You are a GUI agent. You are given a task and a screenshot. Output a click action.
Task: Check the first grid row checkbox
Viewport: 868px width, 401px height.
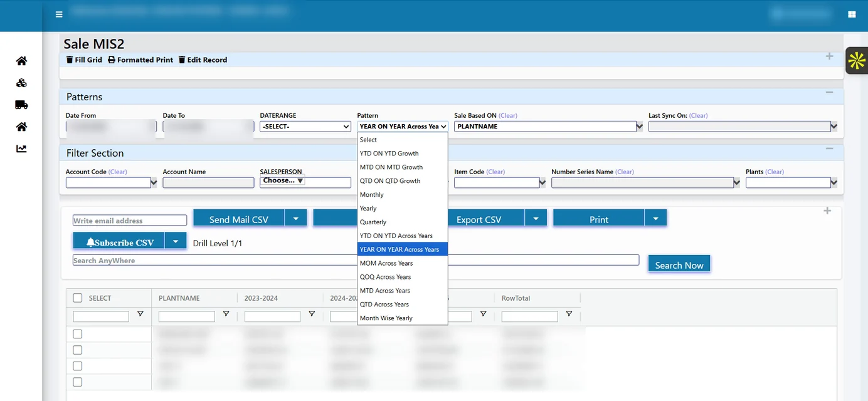pyautogui.click(x=78, y=334)
